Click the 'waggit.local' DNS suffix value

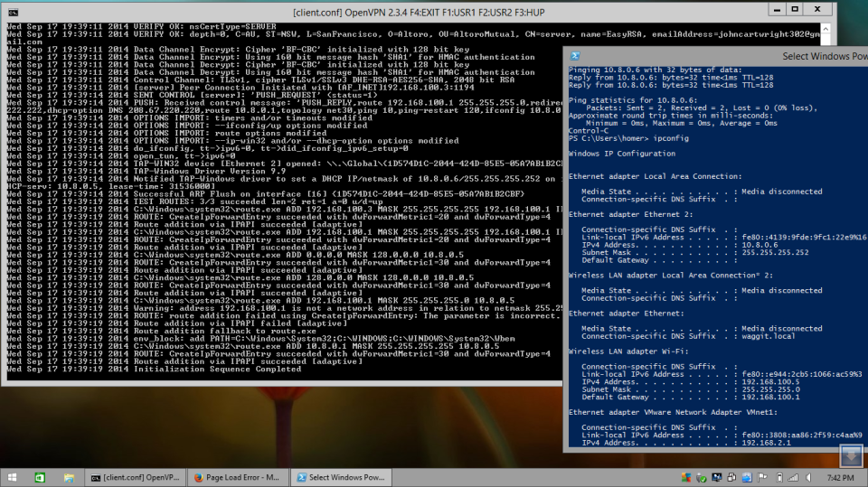[769, 336]
